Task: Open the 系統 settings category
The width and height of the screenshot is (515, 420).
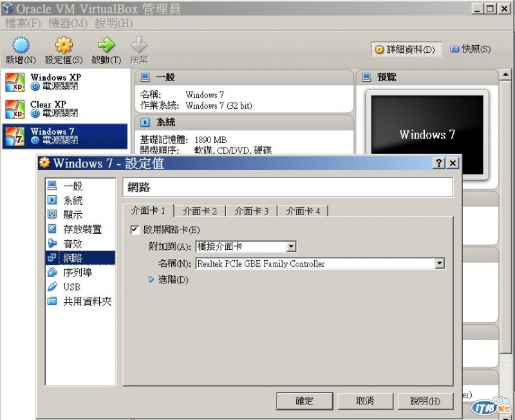Action: (x=80, y=200)
